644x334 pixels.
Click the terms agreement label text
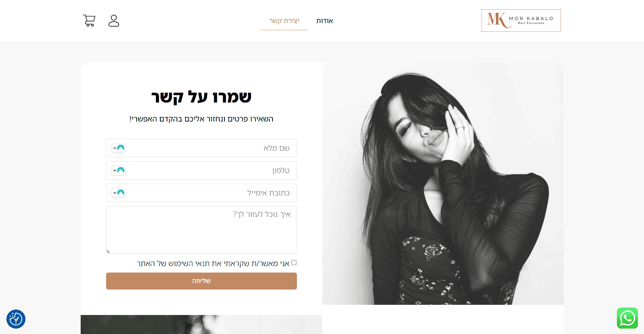tap(213, 263)
